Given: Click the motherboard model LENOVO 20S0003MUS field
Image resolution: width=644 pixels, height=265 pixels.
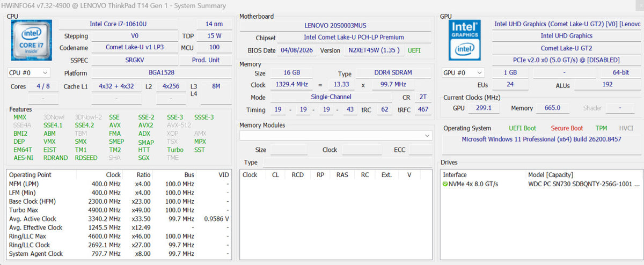Looking at the screenshot, I should (335, 25).
